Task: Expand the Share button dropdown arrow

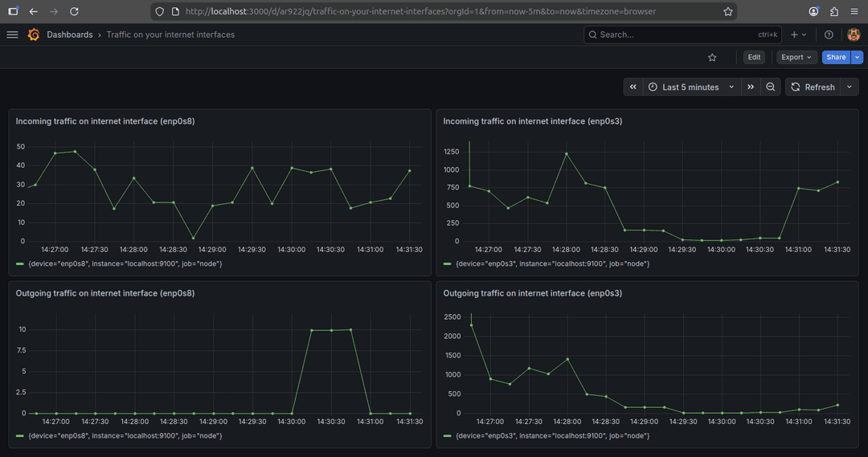Action: click(857, 58)
